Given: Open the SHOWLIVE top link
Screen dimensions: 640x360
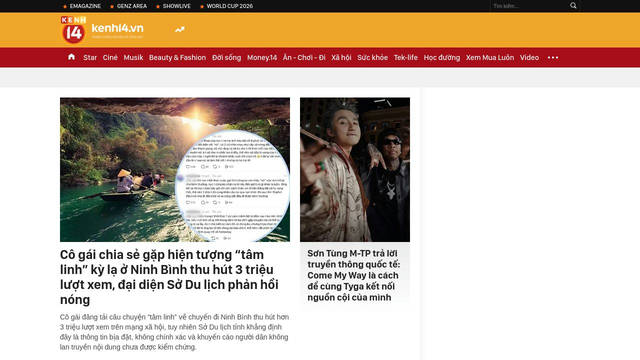Looking at the screenshot, I should pyautogui.click(x=176, y=6).
